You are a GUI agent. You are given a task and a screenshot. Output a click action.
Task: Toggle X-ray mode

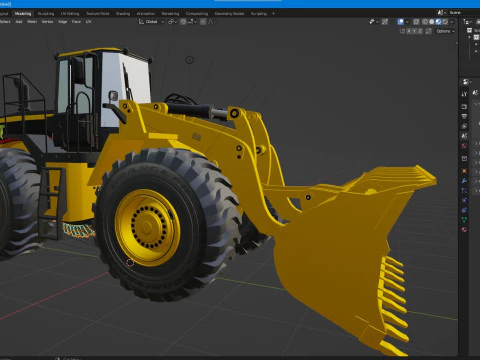tap(416, 22)
